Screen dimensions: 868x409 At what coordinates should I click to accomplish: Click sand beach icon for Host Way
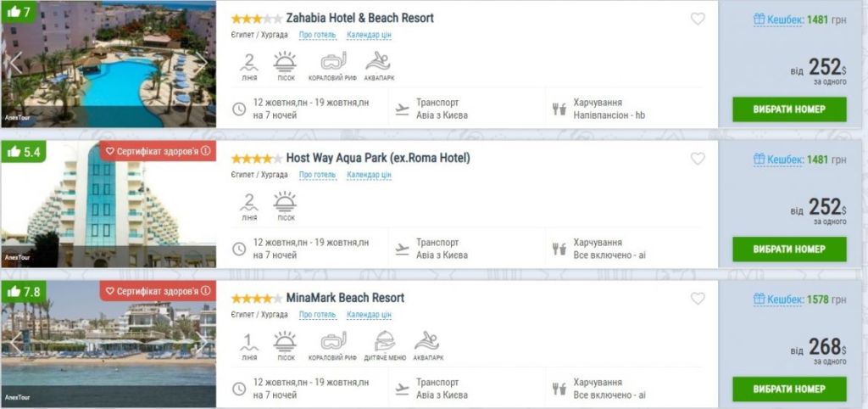[285, 204]
